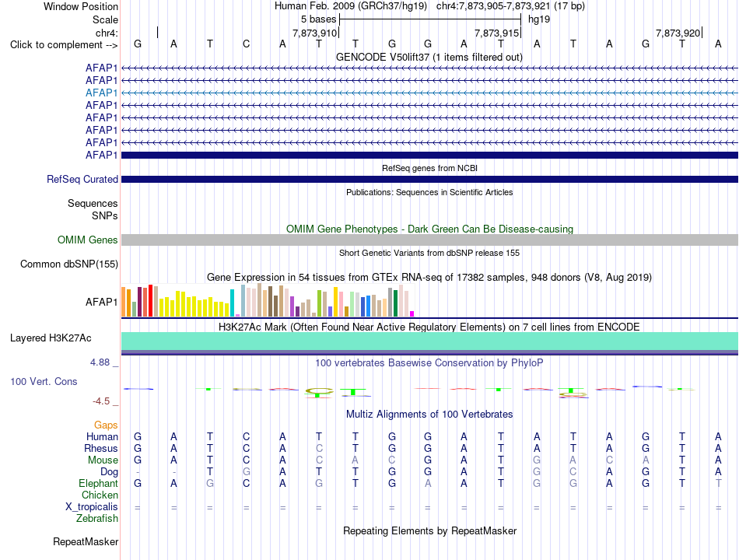This screenshot has width=739, height=560.
Task: Click the AFAP1 label beside GTEx chart
Action: [101, 302]
